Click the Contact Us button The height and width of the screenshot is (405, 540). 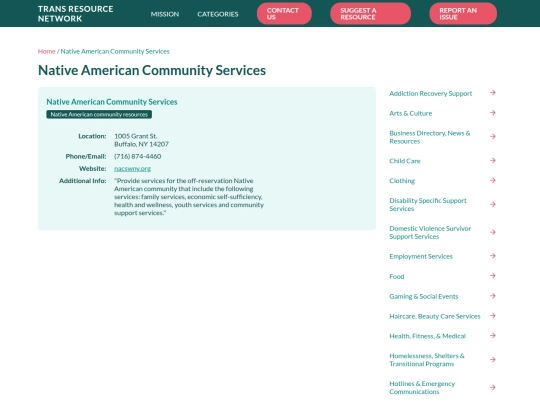click(x=284, y=14)
